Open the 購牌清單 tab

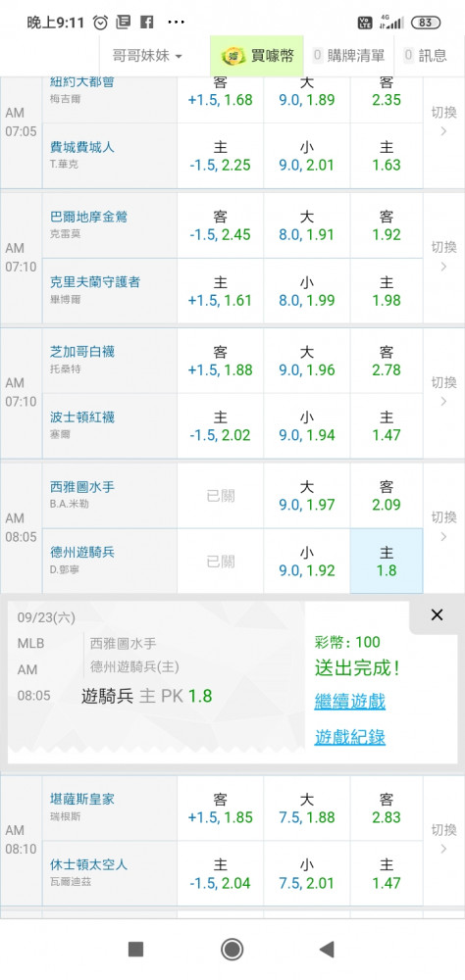coord(348,56)
